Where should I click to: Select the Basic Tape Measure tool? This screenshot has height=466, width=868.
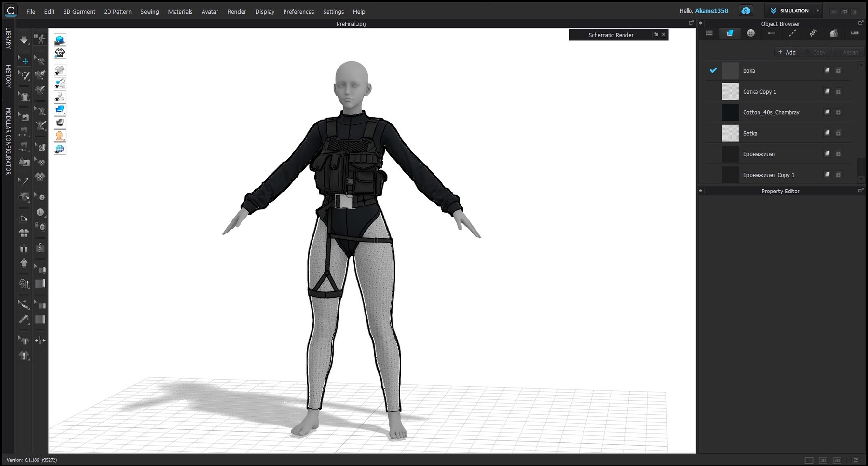click(24, 319)
